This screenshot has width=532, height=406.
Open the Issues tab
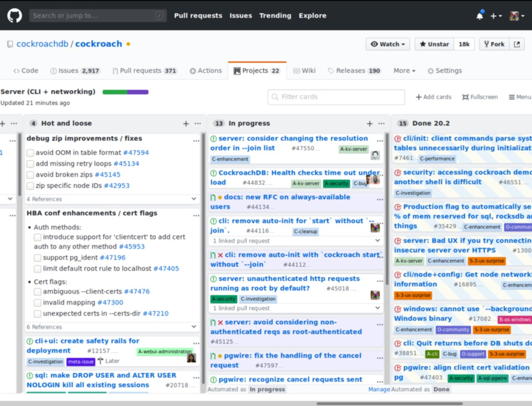75,71
